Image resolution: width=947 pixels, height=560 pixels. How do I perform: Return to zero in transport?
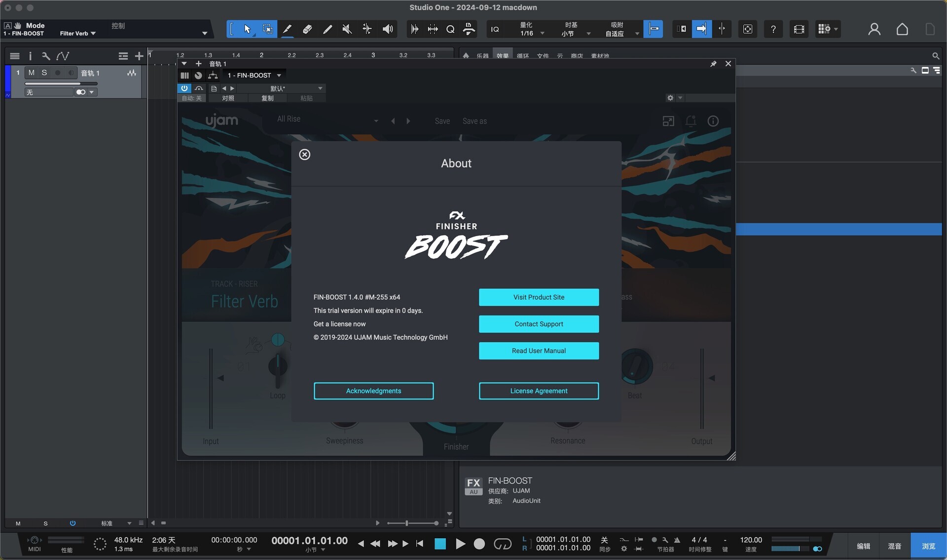[420, 543]
